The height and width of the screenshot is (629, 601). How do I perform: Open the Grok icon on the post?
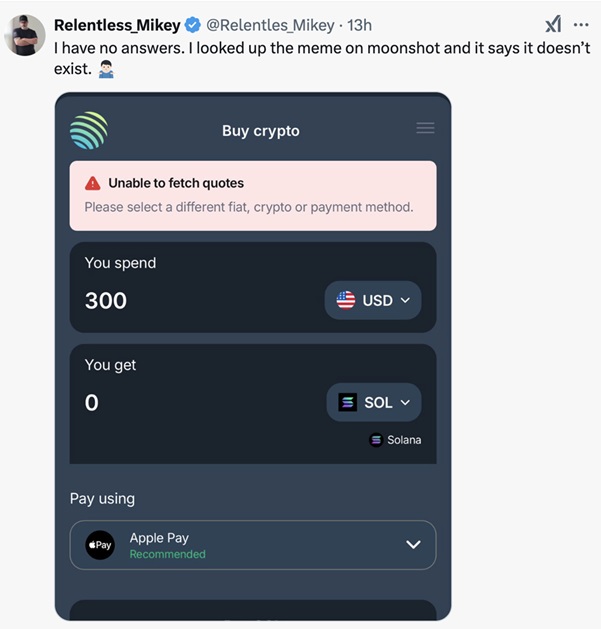coord(552,25)
